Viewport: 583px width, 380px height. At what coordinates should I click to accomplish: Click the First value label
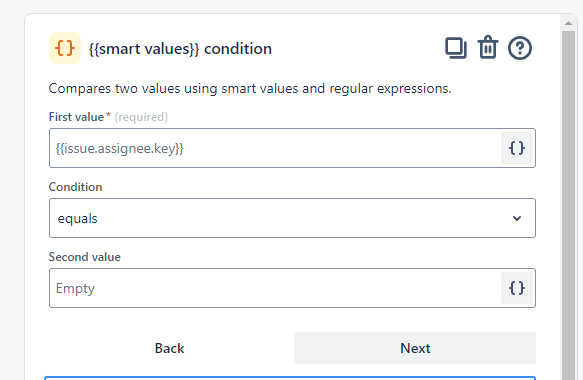[76, 117]
